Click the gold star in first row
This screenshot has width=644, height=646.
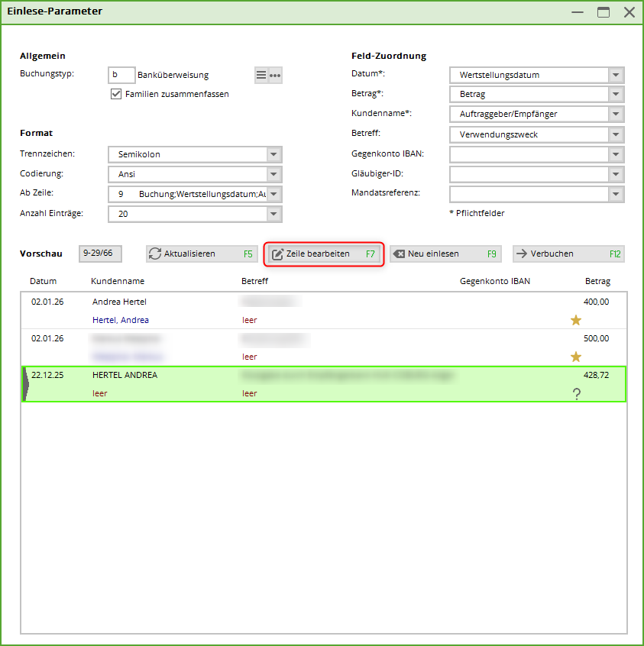tap(576, 320)
